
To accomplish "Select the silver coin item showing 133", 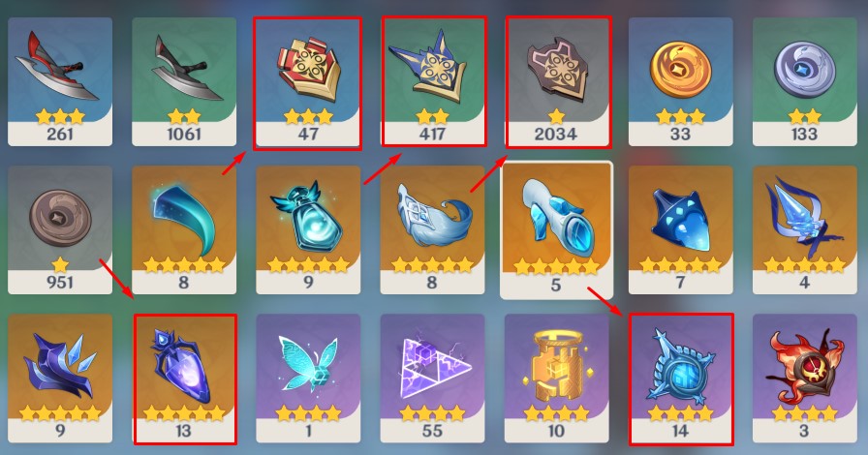I will tap(804, 82).
